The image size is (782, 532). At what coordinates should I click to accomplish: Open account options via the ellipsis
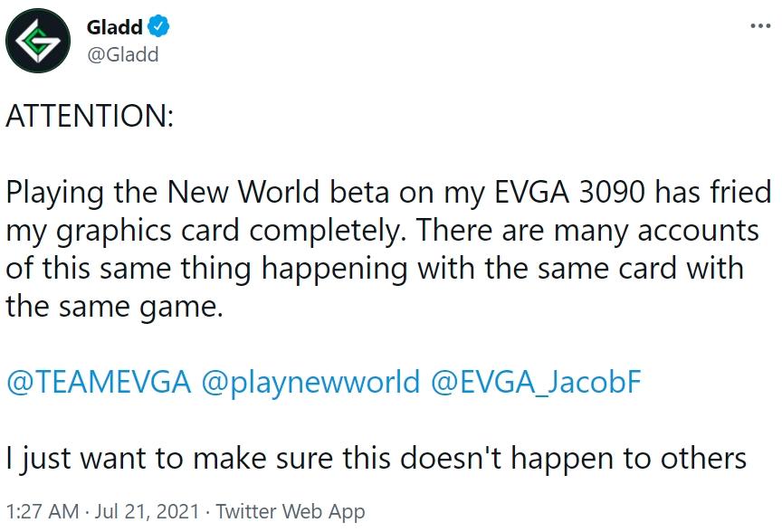[758, 27]
